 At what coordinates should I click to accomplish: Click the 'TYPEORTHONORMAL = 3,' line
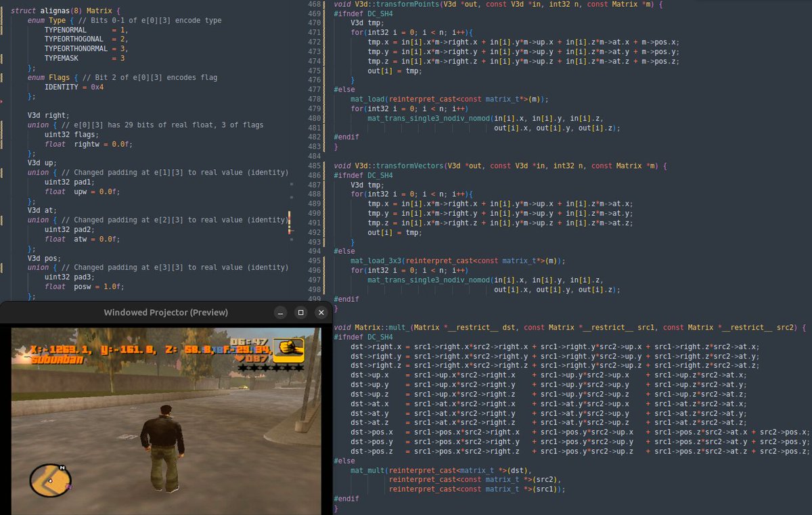[85, 49]
